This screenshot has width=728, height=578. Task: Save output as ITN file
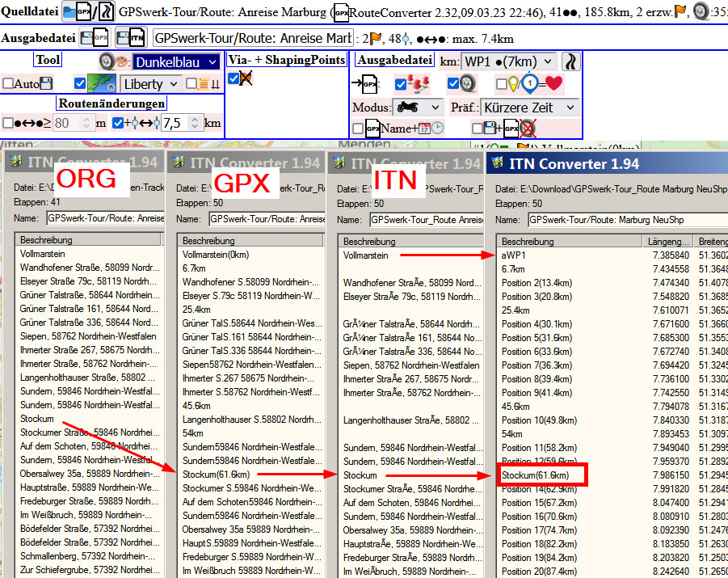click(131, 38)
